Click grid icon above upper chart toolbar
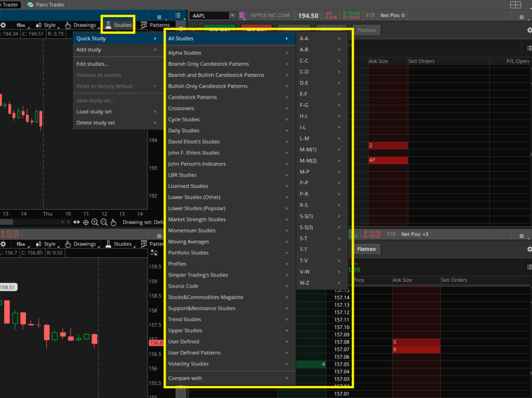532x398 pixels. 159,17
